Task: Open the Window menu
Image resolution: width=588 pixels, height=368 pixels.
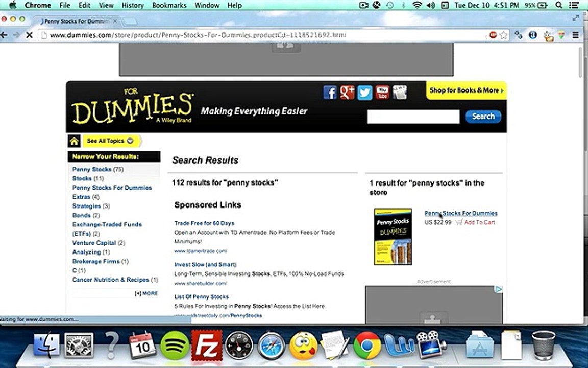Action: point(207,5)
